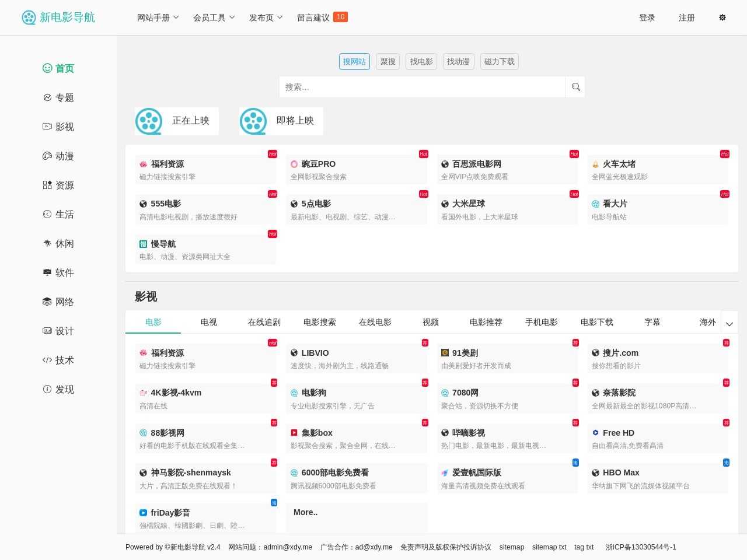Open the More.. card
This screenshot has width=747, height=560.
[x=357, y=517]
